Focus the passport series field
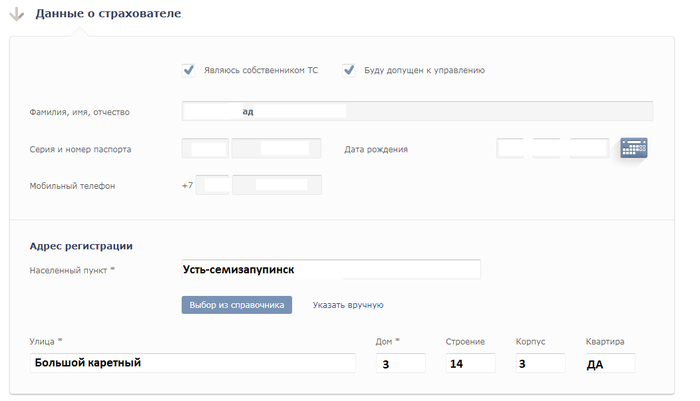Screen dimensions: 700x401 coord(205,149)
